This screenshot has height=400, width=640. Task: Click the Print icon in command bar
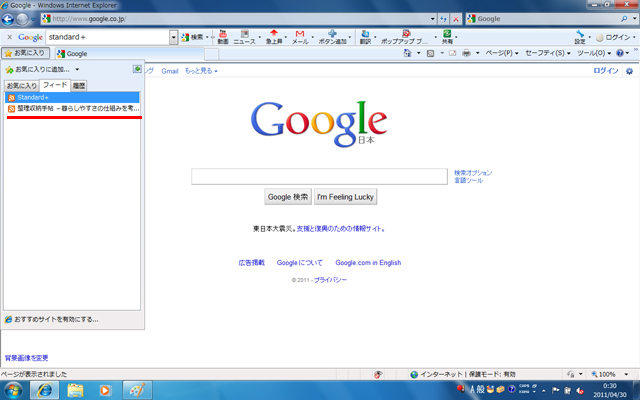click(x=466, y=53)
